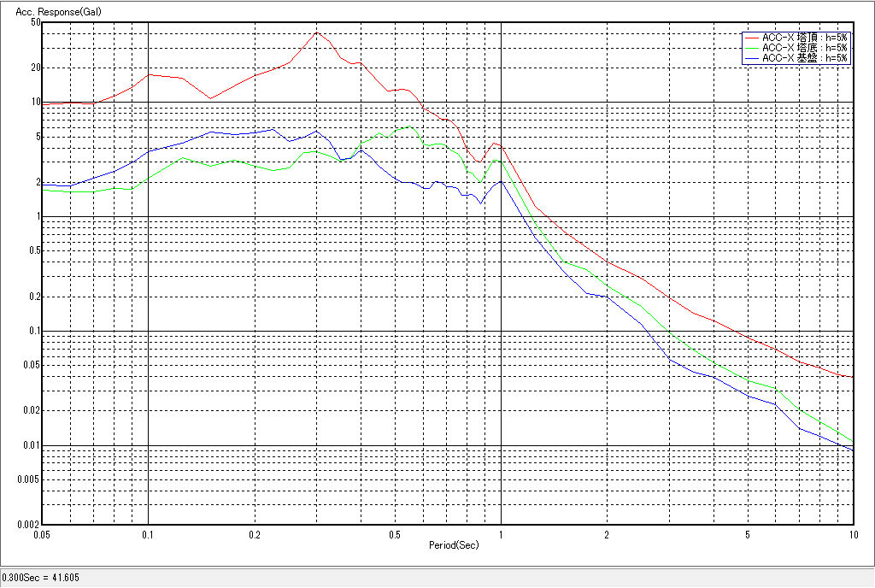The height and width of the screenshot is (588, 875).
Task: Click the blue line swatch in legend
Action: (752, 58)
